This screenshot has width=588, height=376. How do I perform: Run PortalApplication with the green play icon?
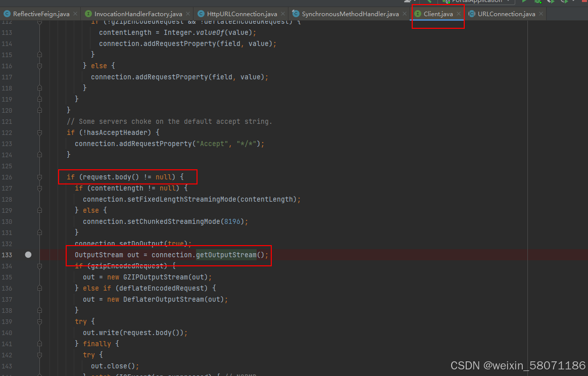click(525, 2)
